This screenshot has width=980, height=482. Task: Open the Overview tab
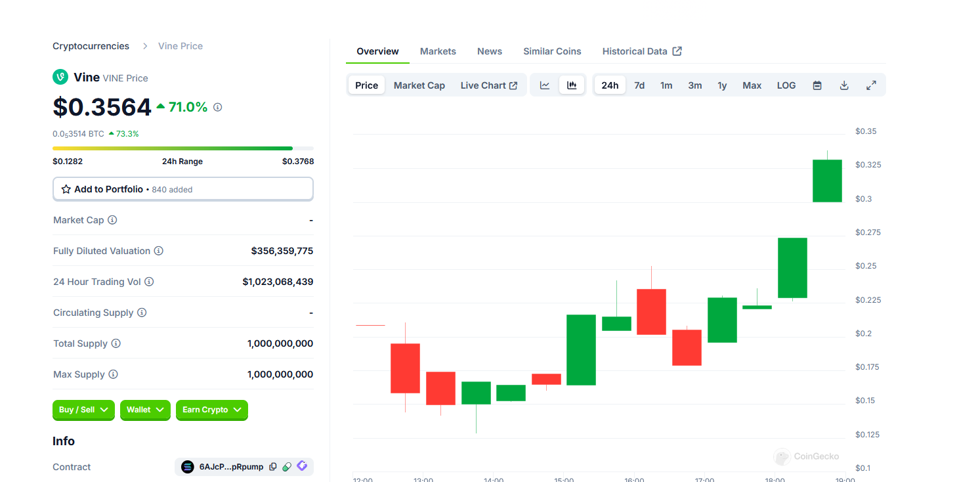pos(377,51)
